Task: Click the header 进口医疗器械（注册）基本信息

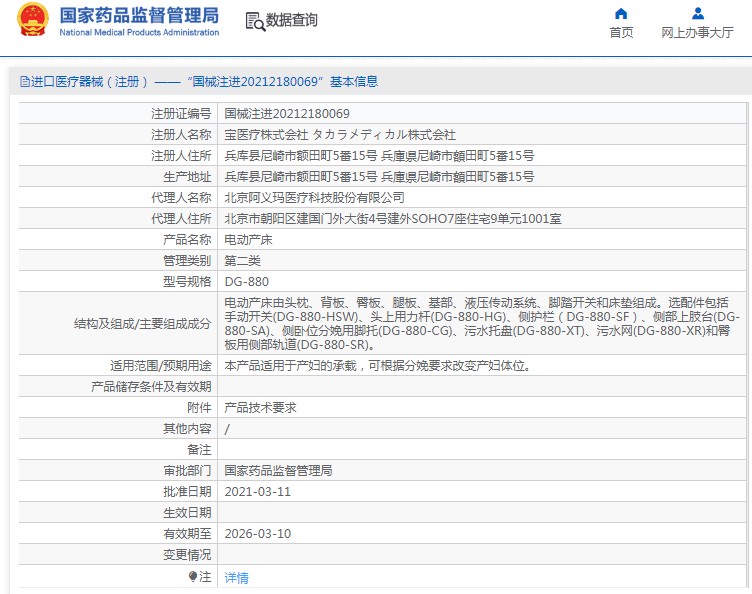Action: [x=199, y=82]
